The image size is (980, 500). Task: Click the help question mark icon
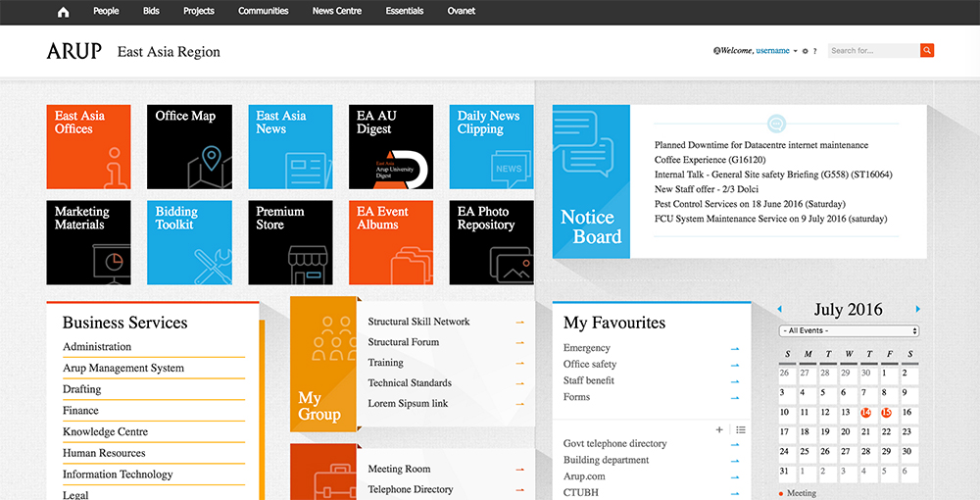coord(815,51)
